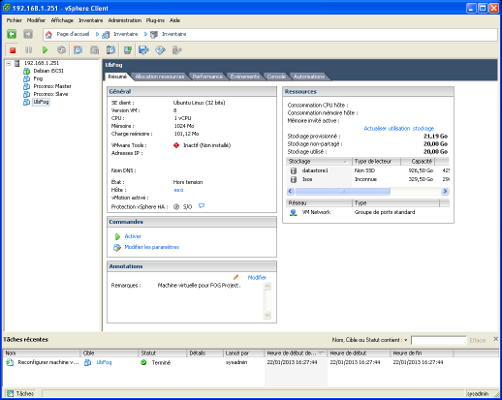
Task: Click the floppy drive connection toolbar icon
Action: [144, 50]
